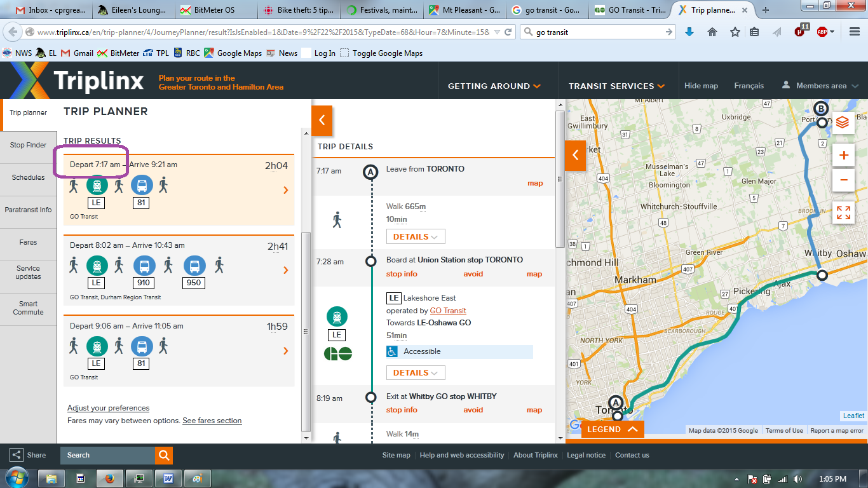
Task: Click the Members area person icon
Action: click(x=786, y=85)
